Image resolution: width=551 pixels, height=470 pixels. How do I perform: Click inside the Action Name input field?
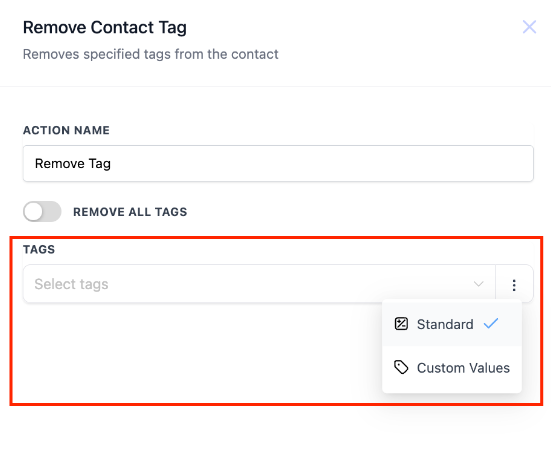(278, 164)
